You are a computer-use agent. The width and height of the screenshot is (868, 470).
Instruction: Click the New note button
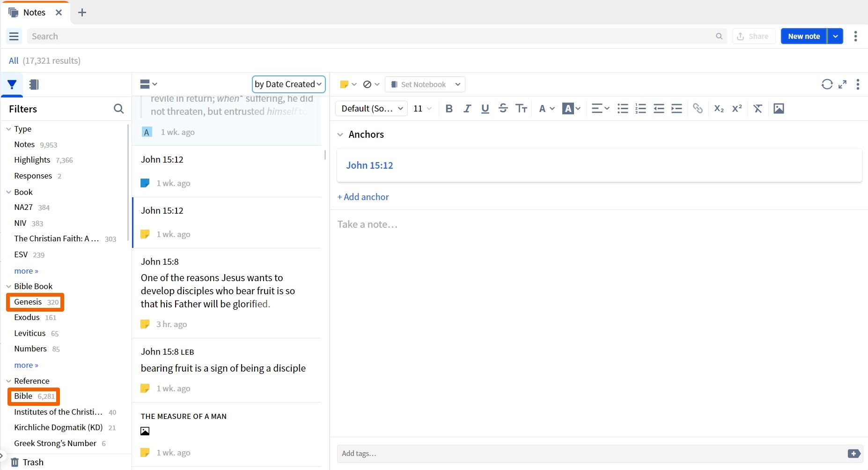[804, 36]
